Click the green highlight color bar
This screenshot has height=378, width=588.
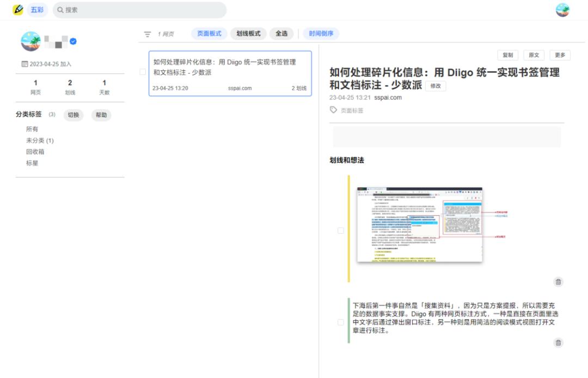pyautogui.click(x=349, y=321)
